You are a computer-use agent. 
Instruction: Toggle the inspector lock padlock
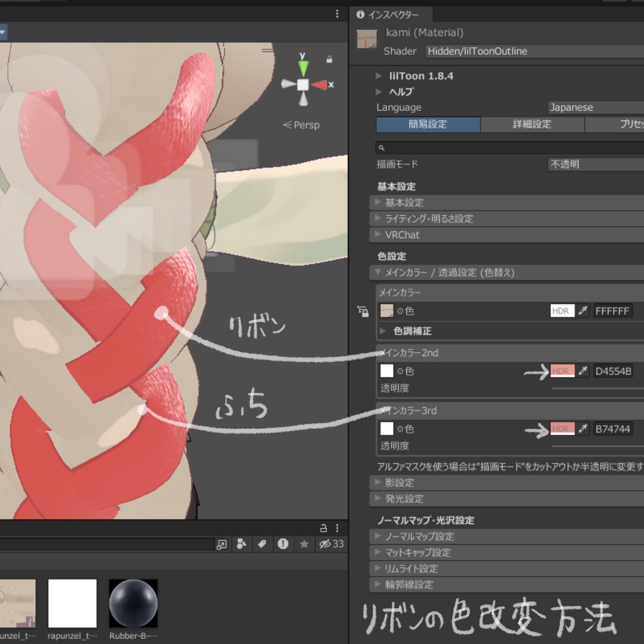click(364, 311)
